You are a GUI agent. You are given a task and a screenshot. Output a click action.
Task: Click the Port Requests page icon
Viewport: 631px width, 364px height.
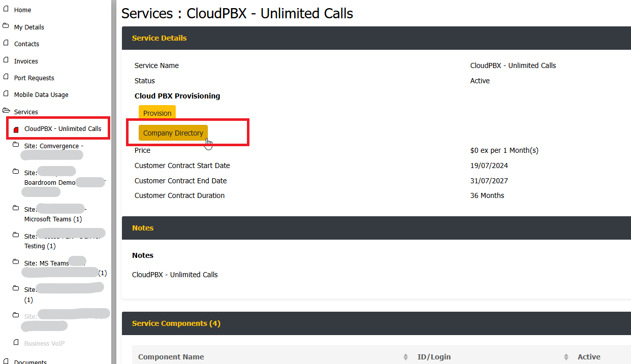point(6,77)
